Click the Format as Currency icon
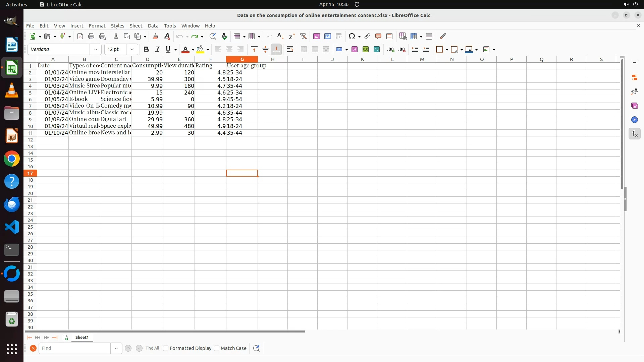This screenshot has width=644, height=362. 339,49
